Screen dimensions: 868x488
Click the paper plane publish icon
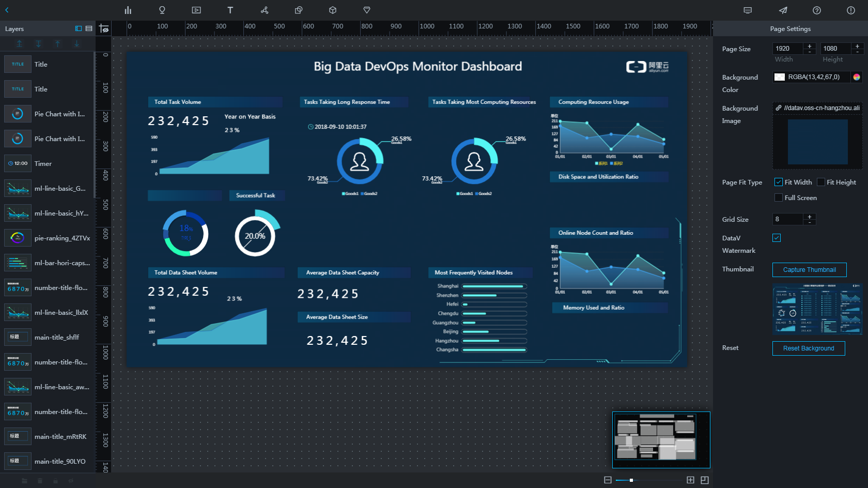pyautogui.click(x=783, y=10)
